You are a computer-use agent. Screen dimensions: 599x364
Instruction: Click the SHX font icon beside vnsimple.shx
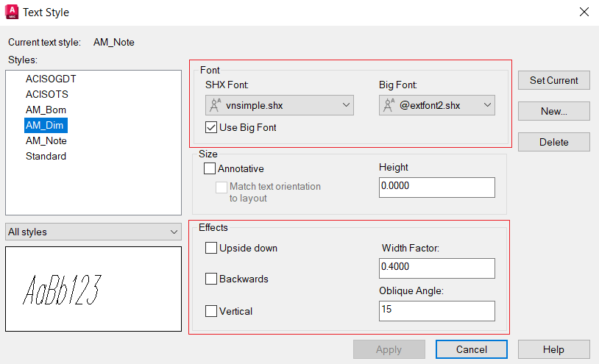[216, 105]
